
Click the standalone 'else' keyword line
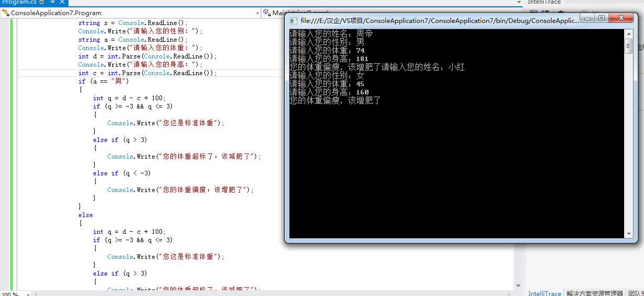coord(85,215)
